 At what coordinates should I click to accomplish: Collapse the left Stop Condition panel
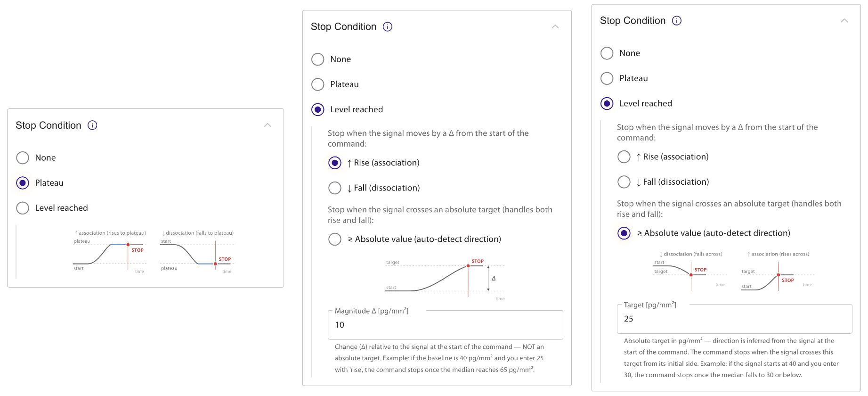coord(268,125)
